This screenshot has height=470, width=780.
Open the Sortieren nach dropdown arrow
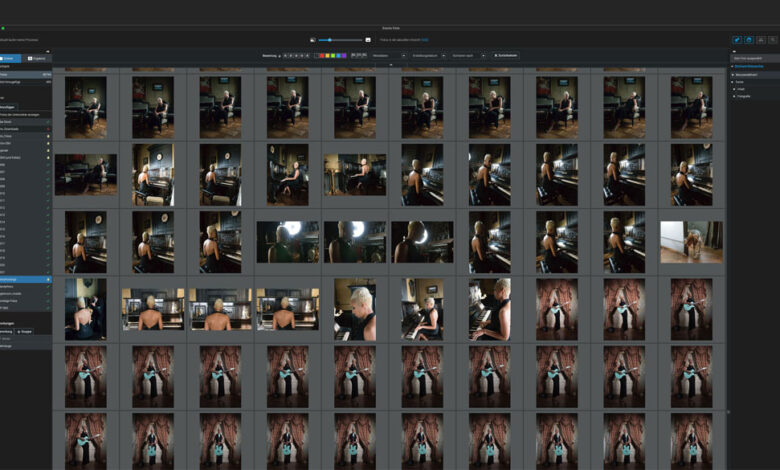click(481, 55)
